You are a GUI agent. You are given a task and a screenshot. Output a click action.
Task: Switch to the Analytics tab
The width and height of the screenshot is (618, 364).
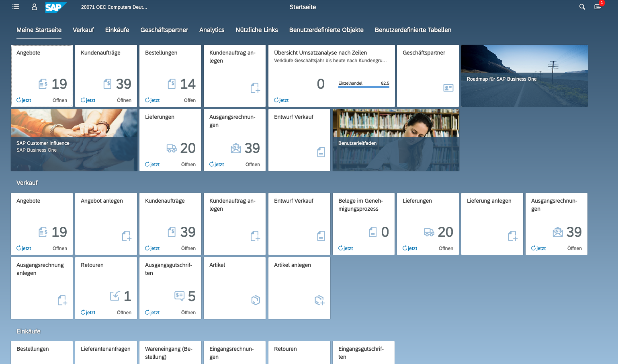(212, 30)
